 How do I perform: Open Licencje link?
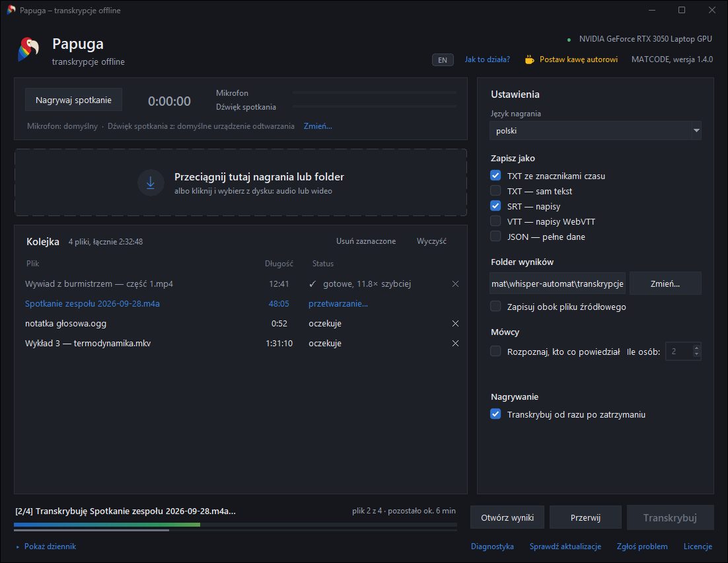[x=698, y=546]
